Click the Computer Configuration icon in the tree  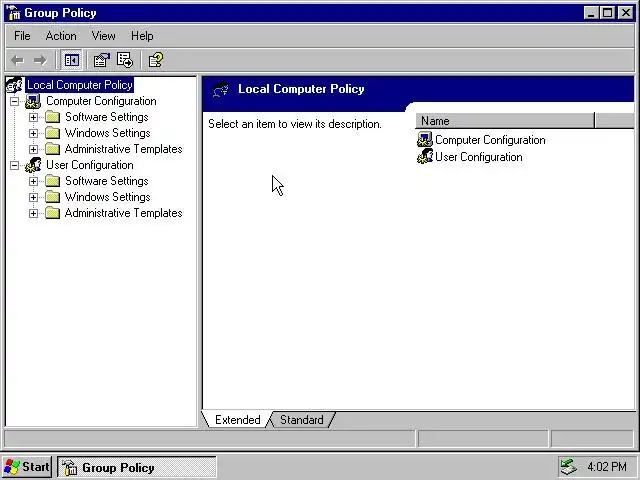(33, 101)
